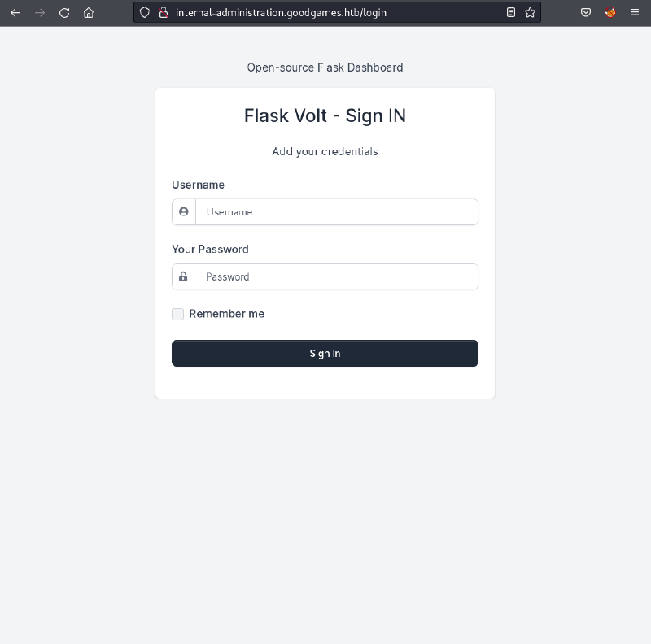Reload the login page
651x644 pixels.
(64, 12)
